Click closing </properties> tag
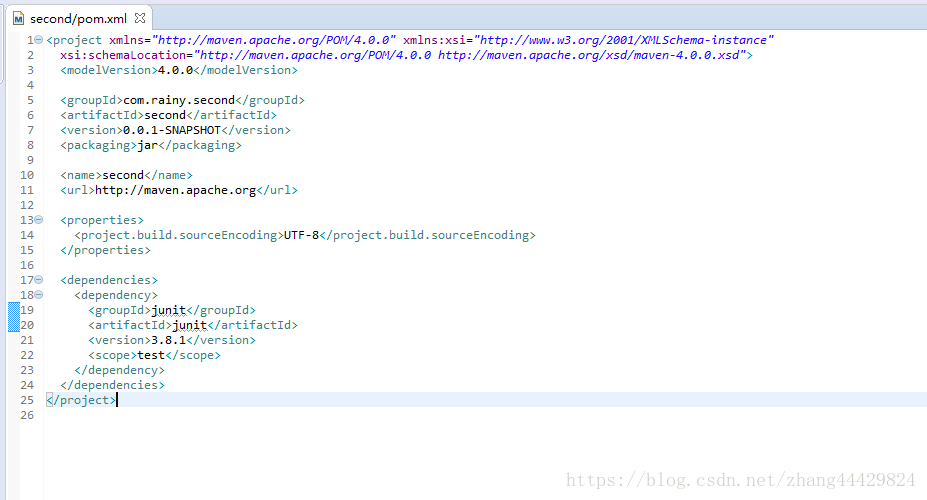Screen dimensions: 927x500 (105, 250)
